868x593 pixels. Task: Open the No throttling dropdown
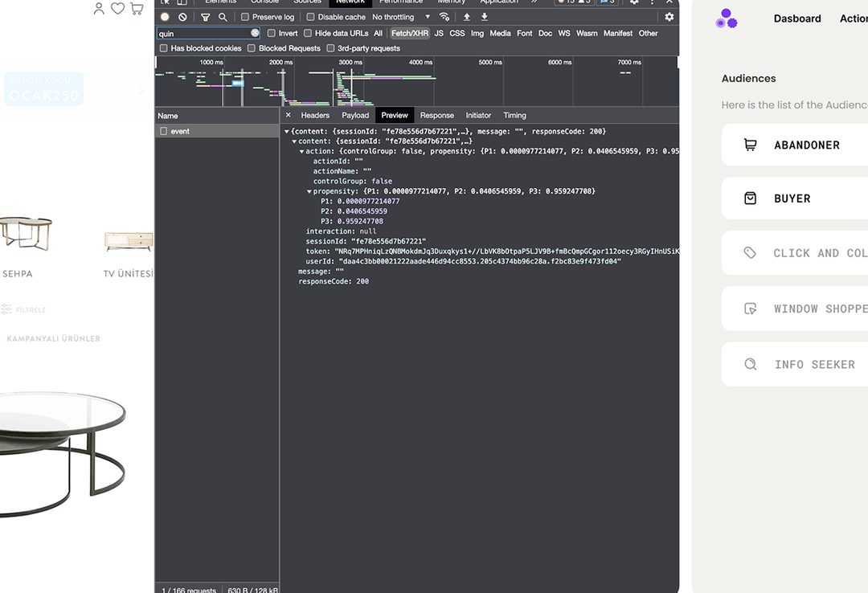pyautogui.click(x=401, y=17)
